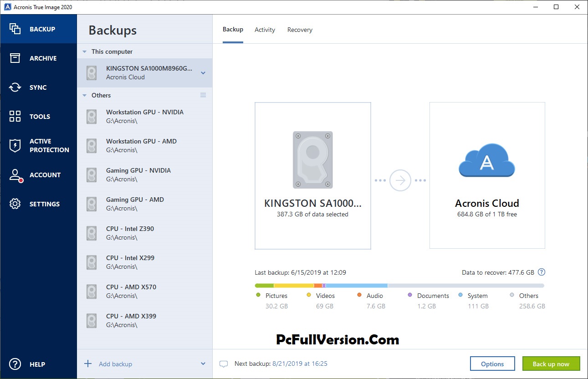Select Acronis Cloud destination box

coord(487,175)
